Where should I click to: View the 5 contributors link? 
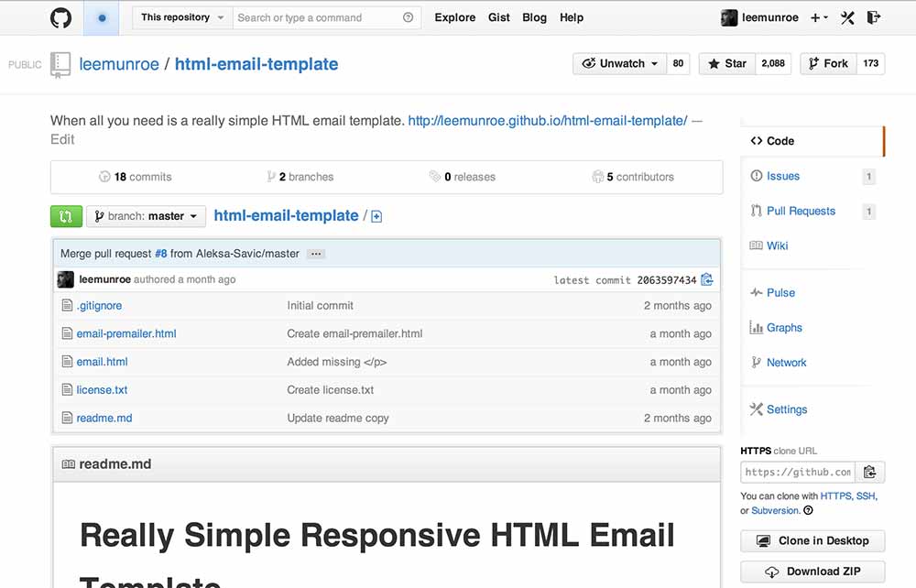[x=633, y=177]
